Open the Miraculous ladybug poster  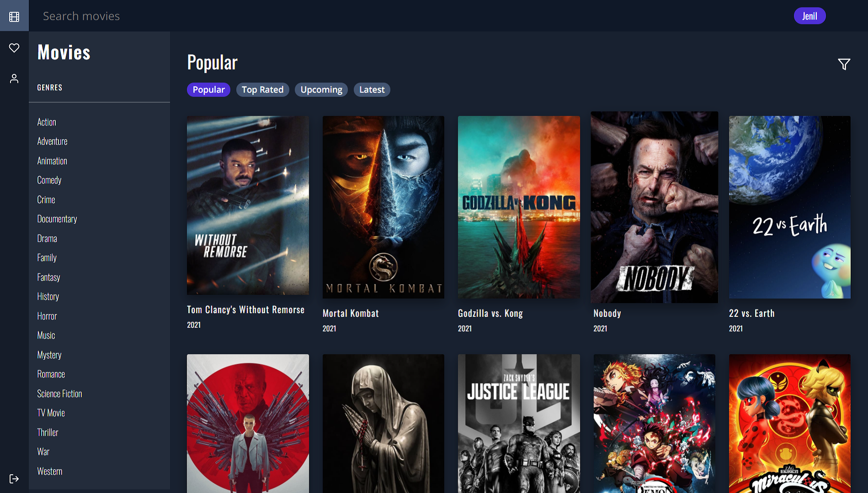click(790, 424)
